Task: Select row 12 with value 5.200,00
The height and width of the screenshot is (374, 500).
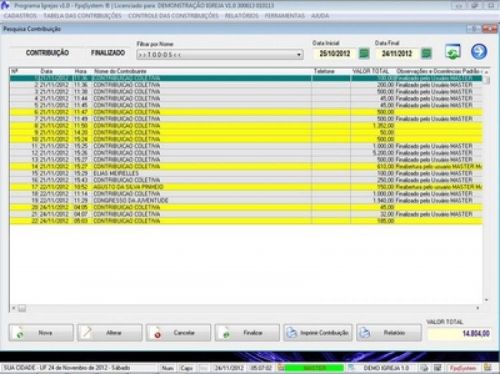Action: pos(246,153)
